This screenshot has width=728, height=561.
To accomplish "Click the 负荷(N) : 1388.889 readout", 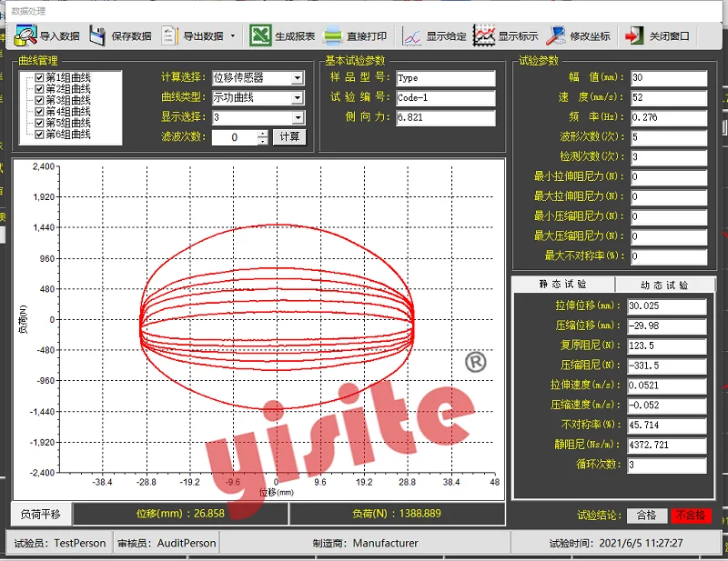I will tap(397, 514).
